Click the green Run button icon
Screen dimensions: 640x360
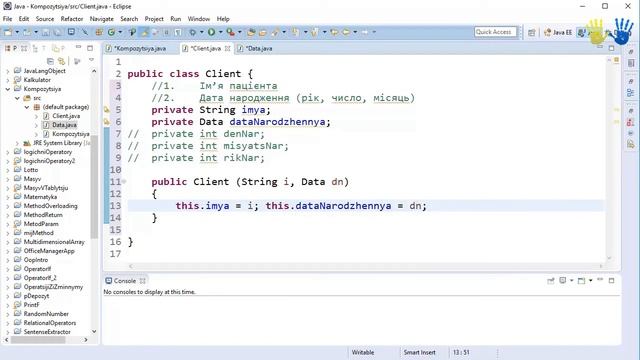pos(211,32)
